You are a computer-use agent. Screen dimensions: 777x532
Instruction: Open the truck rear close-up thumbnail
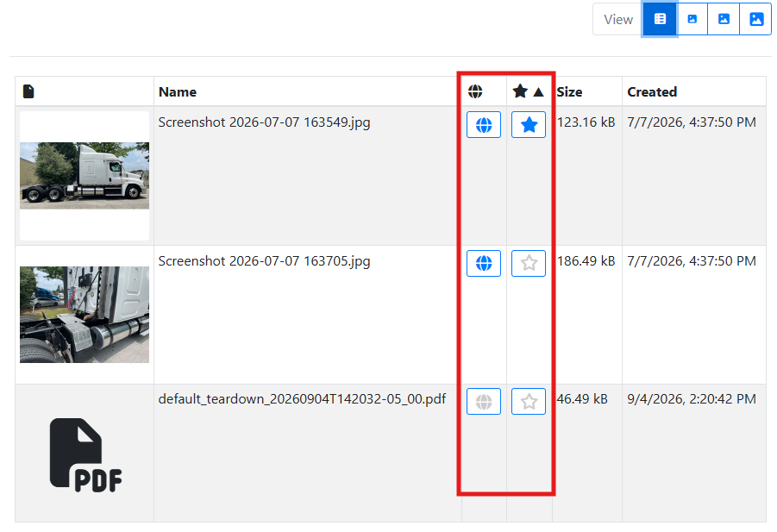[85, 315]
